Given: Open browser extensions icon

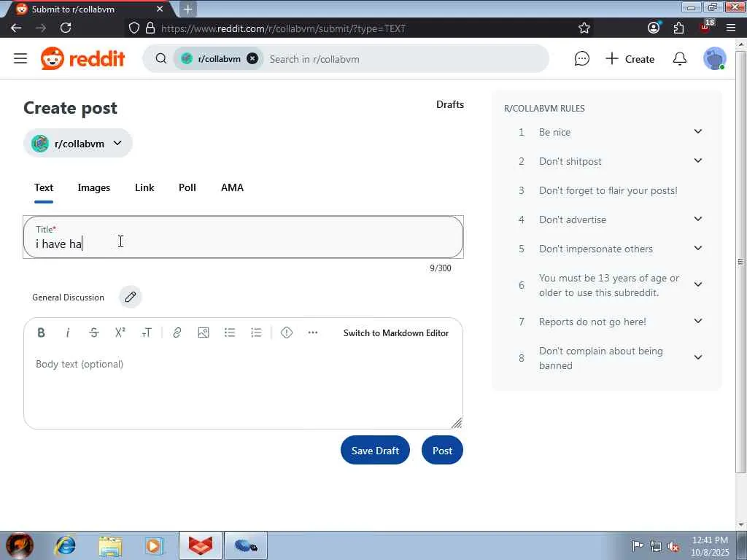Looking at the screenshot, I should pyautogui.click(x=678, y=28).
